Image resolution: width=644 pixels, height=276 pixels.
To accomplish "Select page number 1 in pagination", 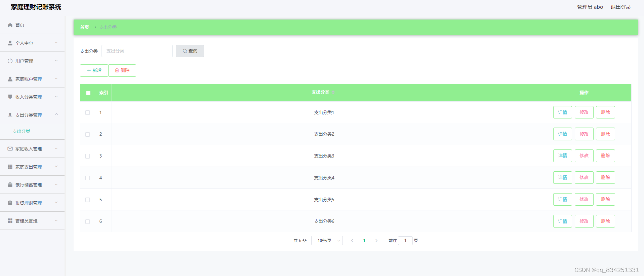I will coord(364,241).
